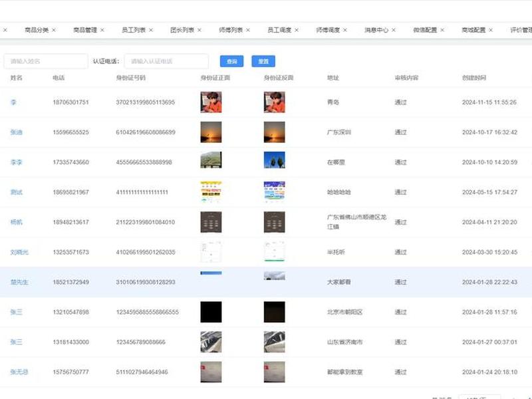This screenshot has height=399, width=532.
Task: Open the name link 李李
Action: tap(16, 162)
